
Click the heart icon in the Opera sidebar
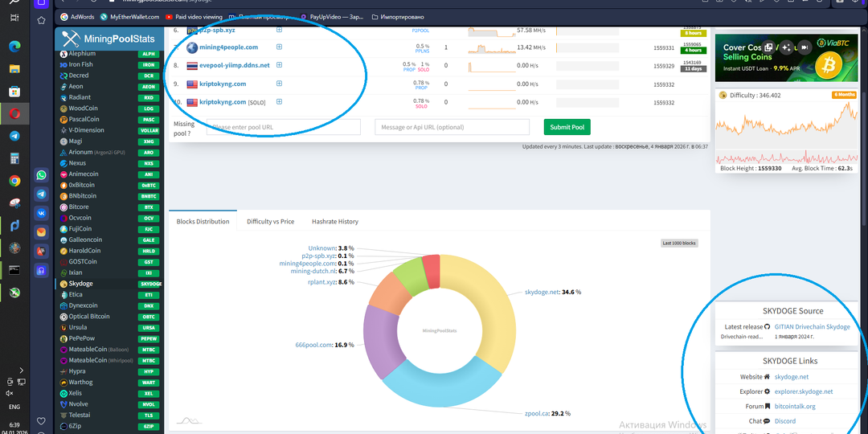41,421
